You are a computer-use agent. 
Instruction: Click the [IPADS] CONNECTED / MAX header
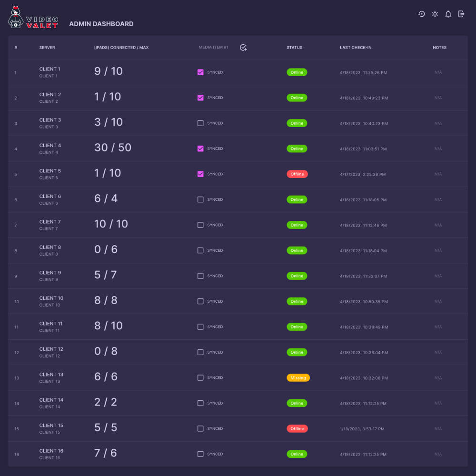(x=121, y=48)
